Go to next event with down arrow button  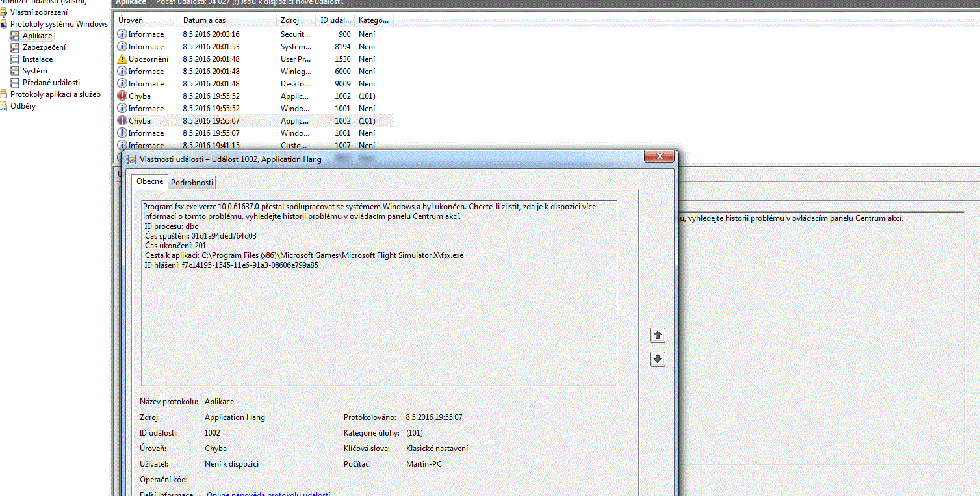coord(658,359)
